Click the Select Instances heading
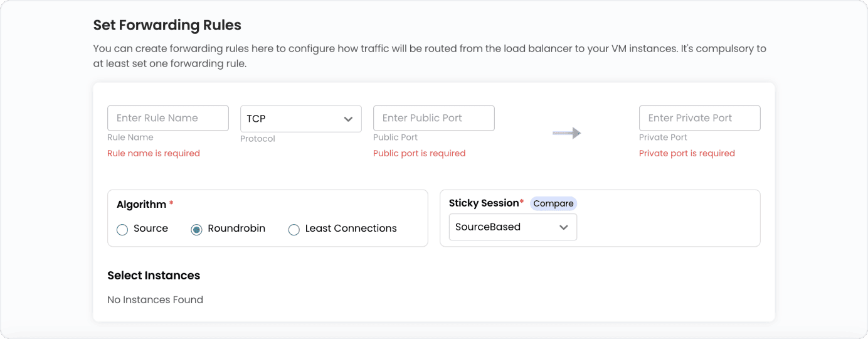The width and height of the screenshot is (868, 339). coord(154,276)
